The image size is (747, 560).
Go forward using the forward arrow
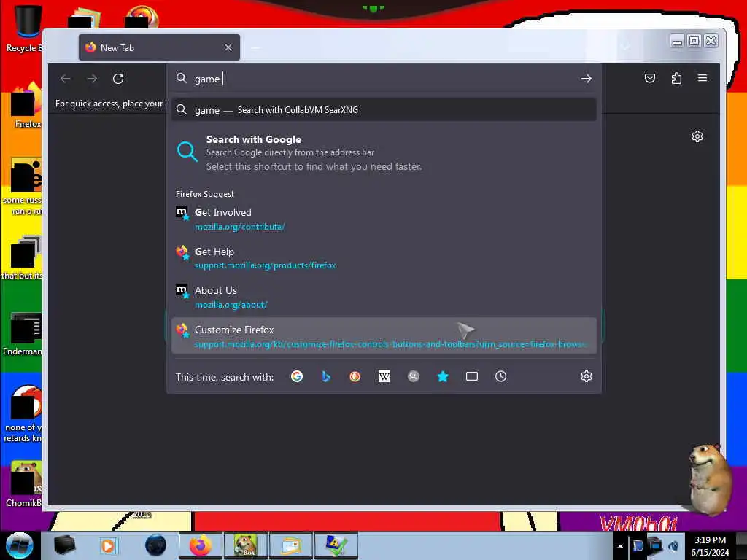92,79
